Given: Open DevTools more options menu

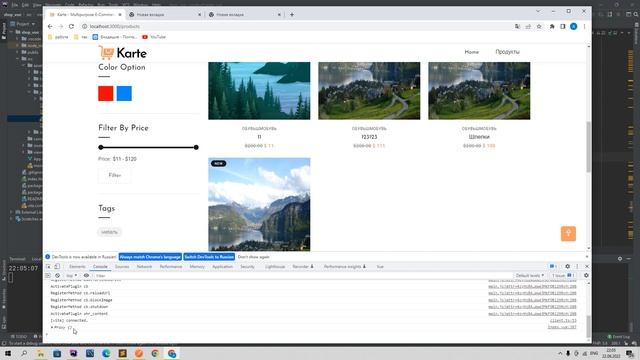Looking at the screenshot, I should (577, 266).
